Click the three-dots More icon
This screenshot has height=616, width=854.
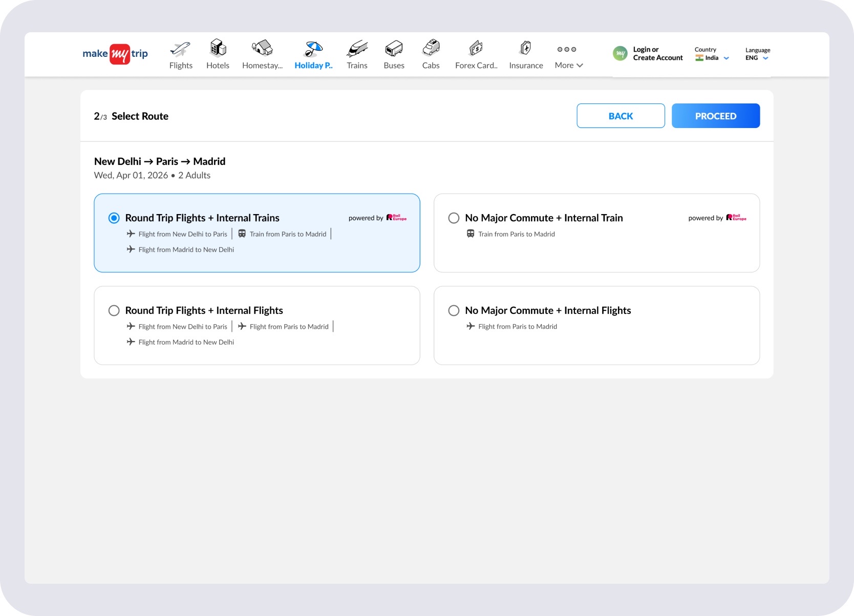[567, 49]
